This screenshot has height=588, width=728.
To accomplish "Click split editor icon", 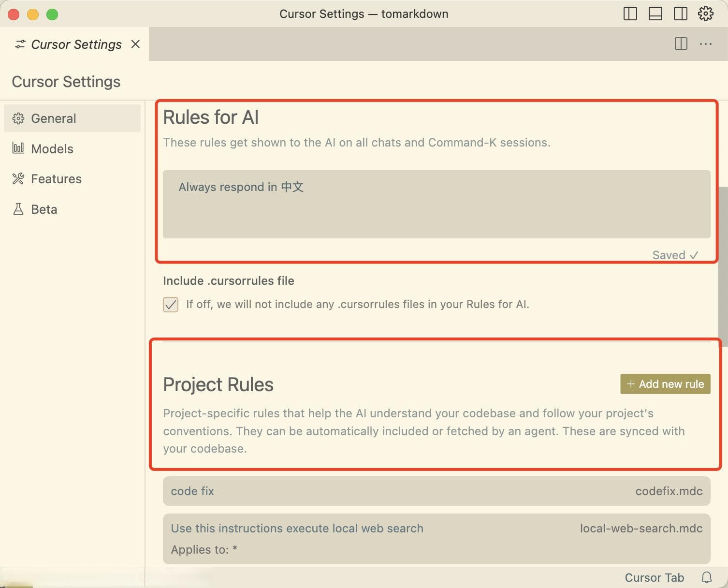I will click(x=681, y=44).
